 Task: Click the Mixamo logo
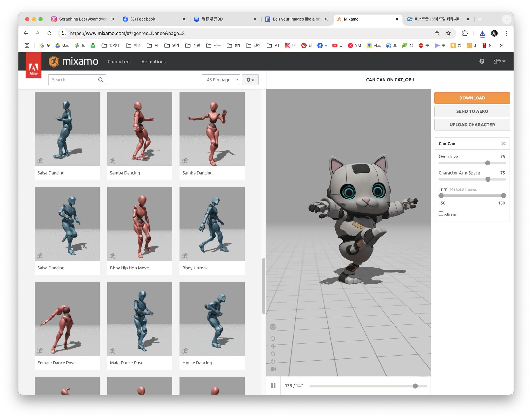click(x=73, y=62)
